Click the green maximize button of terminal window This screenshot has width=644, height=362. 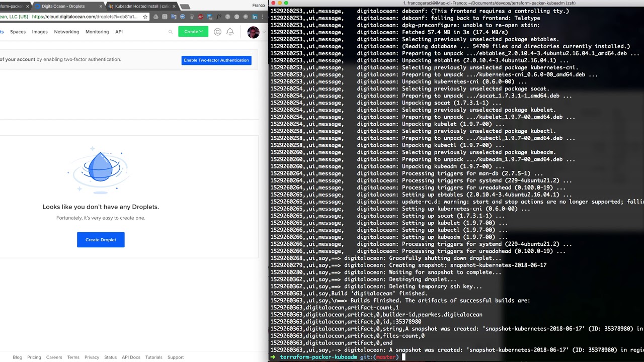tap(286, 3)
